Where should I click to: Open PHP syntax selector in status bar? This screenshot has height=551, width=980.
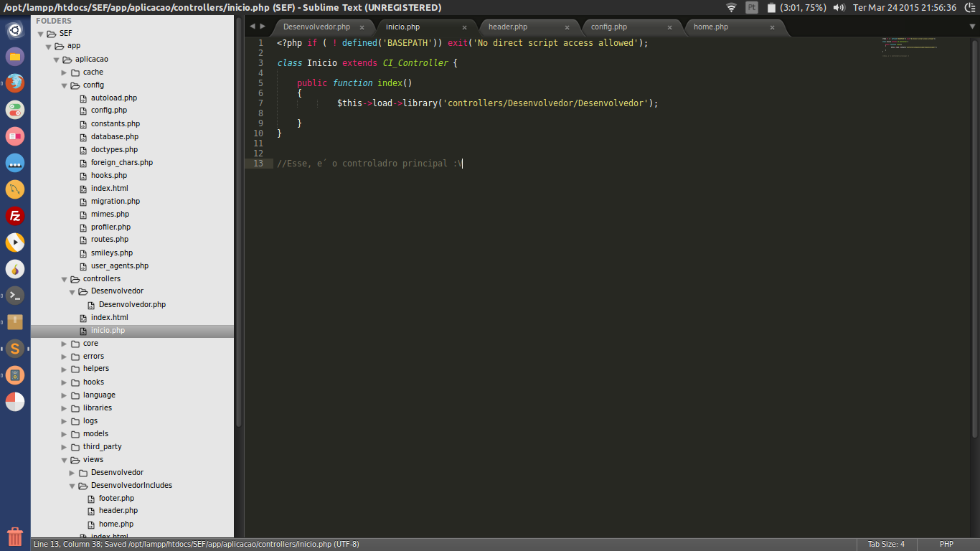click(x=946, y=544)
